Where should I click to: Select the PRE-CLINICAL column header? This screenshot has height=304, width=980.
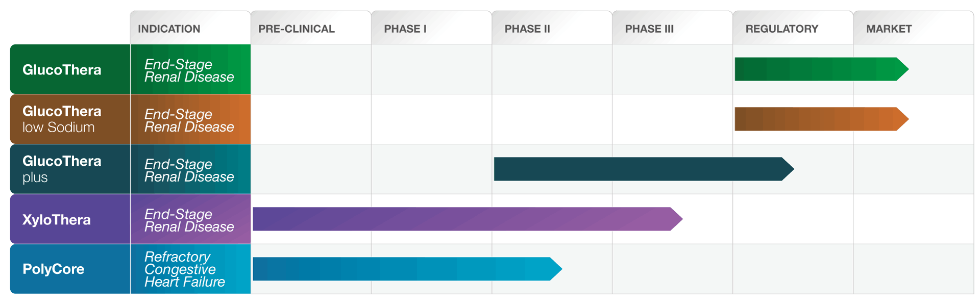pos(311,28)
